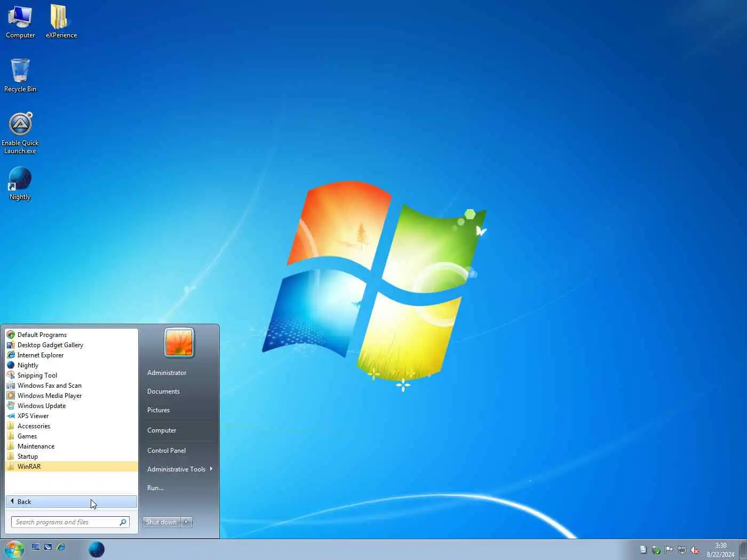Go Back to main Start menu

71,502
